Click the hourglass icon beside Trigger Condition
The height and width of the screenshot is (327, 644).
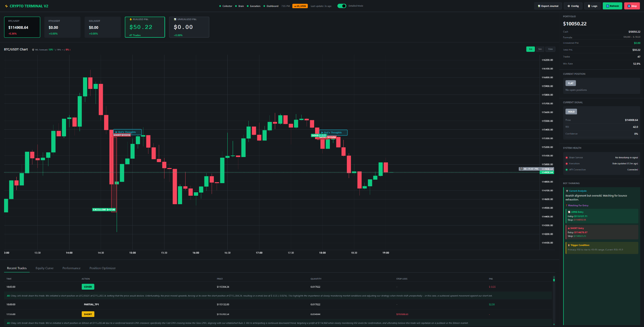point(569,245)
